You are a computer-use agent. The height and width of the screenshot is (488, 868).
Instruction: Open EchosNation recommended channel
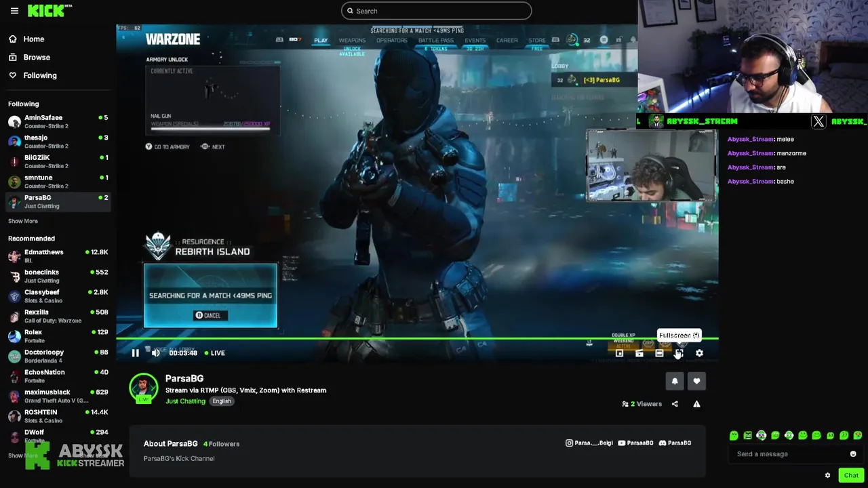click(x=58, y=375)
